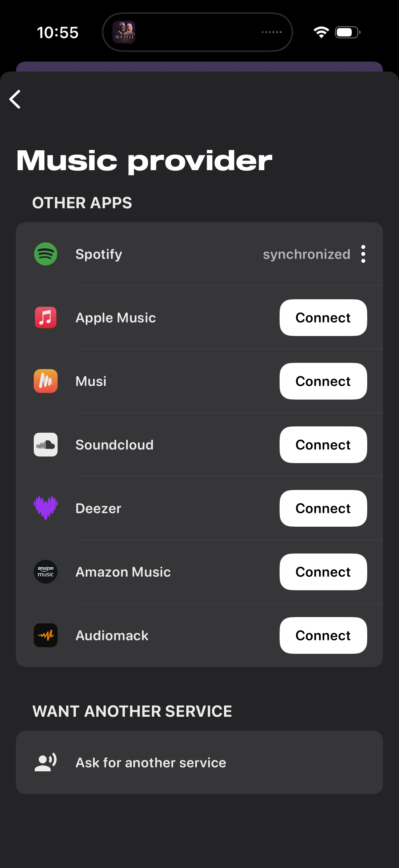Tap the Soundcloud cloud icon
The image size is (399, 868).
pos(45,445)
